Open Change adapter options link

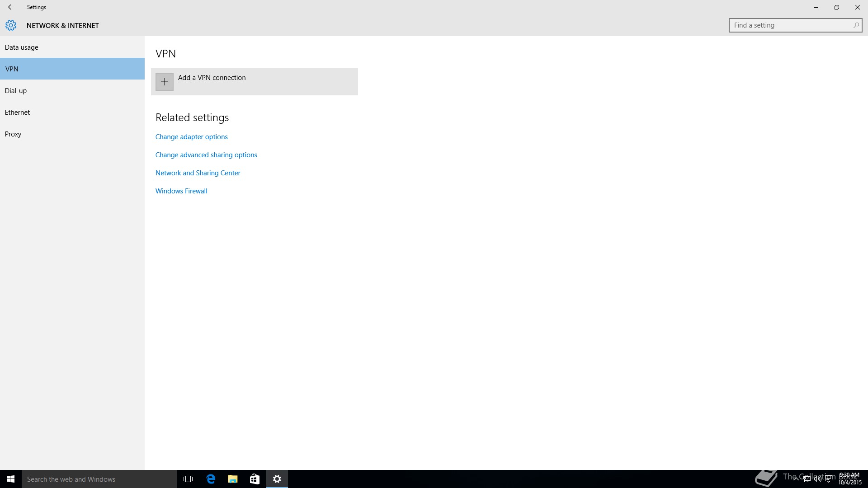pos(191,136)
